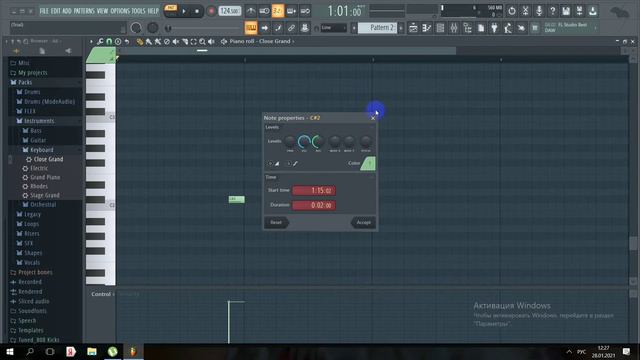
Task: Stop playback with the stop button
Action: pyautogui.click(x=197, y=11)
